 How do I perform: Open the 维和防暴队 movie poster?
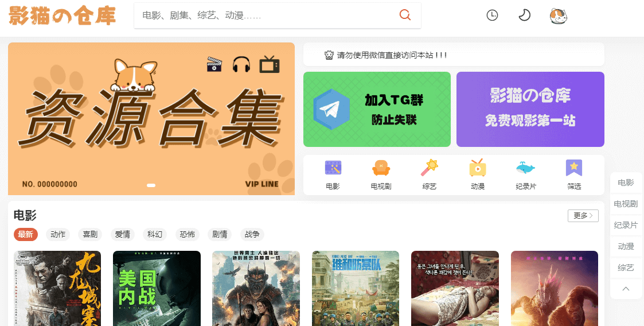point(356,288)
